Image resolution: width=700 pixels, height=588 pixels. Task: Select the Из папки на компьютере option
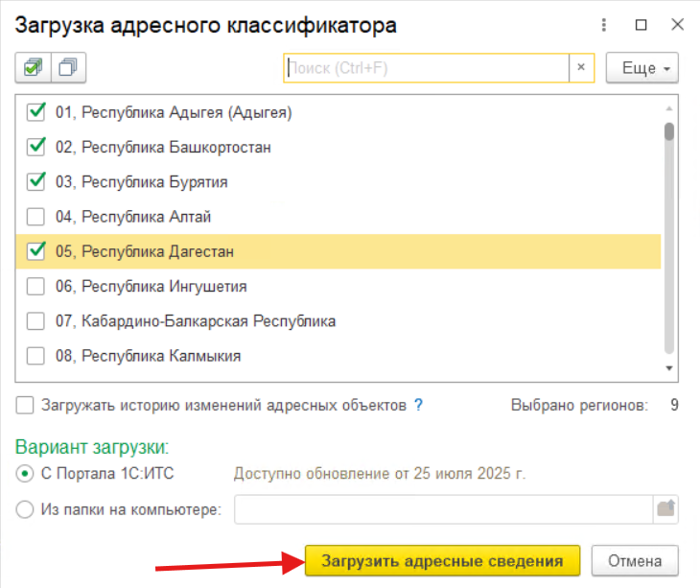(25, 509)
